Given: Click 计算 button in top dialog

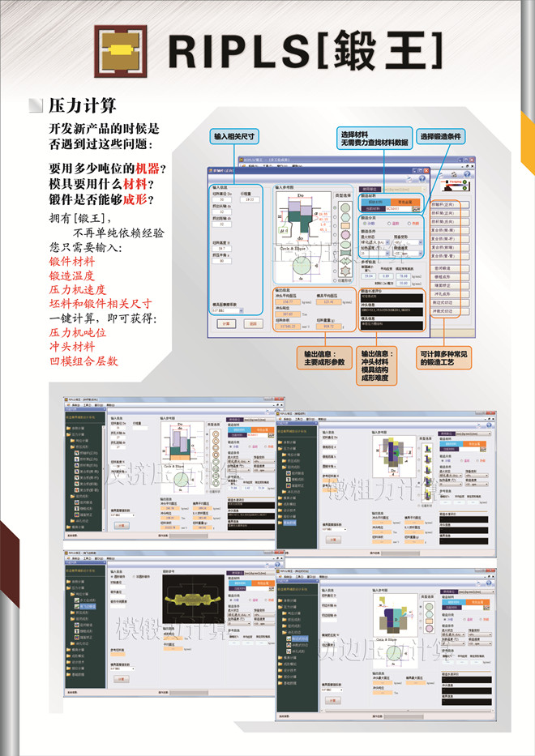Looking at the screenshot, I should pyautogui.click(x=226, y=323).
